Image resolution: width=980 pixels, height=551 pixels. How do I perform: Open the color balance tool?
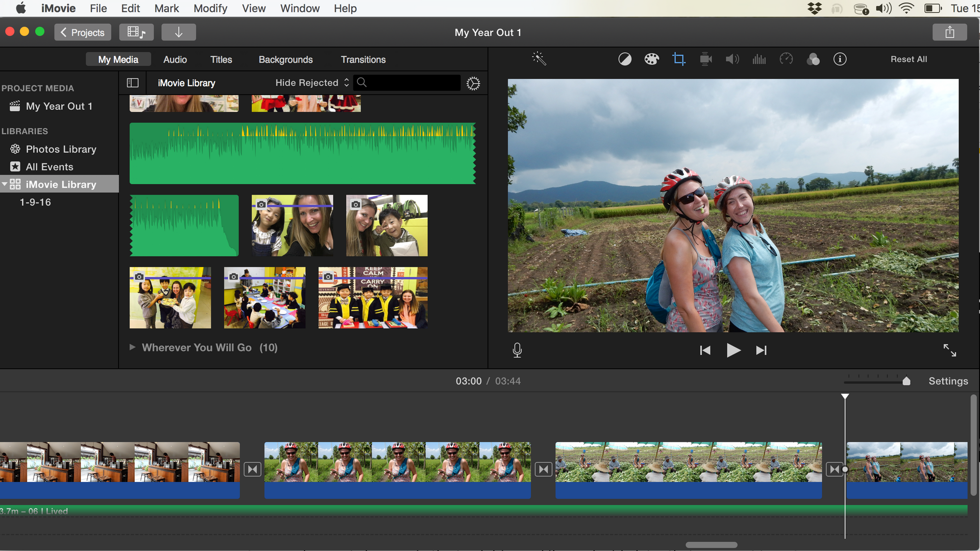coord(625,59)
